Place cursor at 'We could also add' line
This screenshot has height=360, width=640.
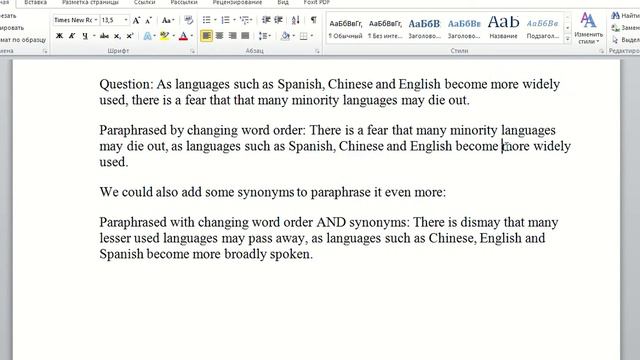[x=273, y=192]
